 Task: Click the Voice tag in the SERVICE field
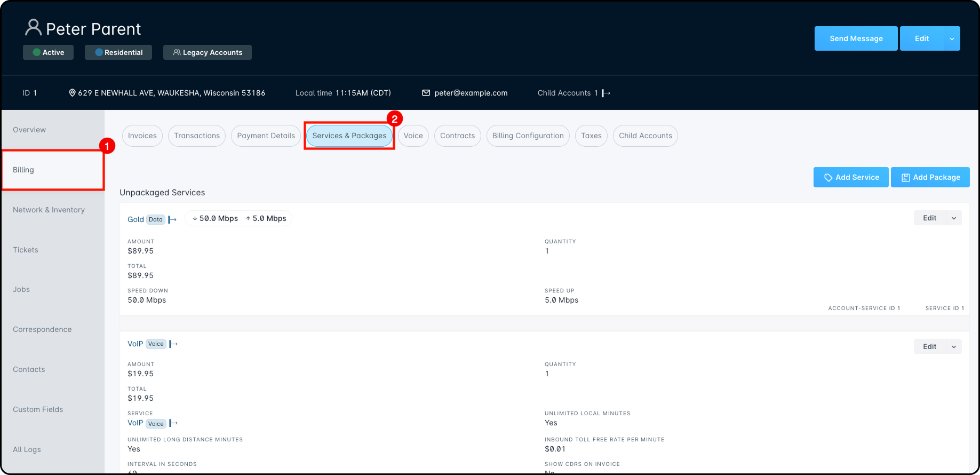tap(156, 424)
